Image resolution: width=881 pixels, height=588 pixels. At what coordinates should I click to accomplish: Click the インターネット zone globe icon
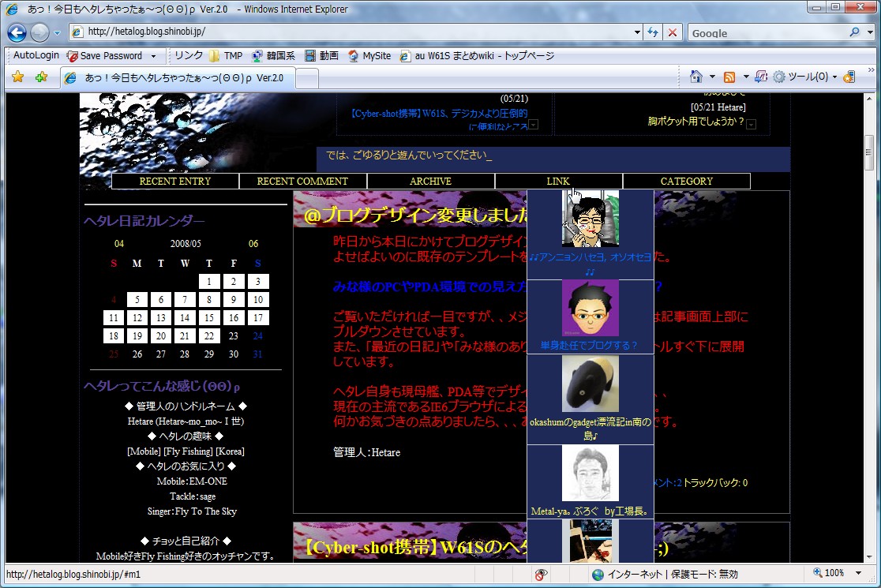point(598,575)
